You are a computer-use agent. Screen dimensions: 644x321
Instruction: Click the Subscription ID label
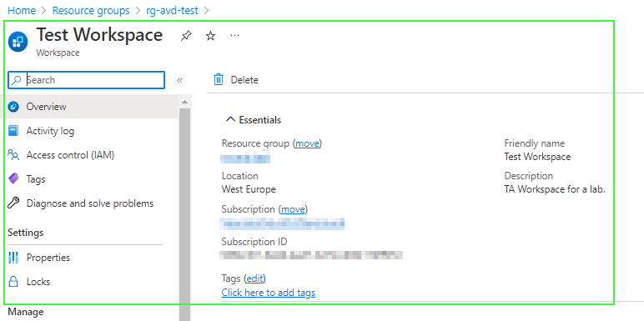pyautogui.click(x=254, y=242)
